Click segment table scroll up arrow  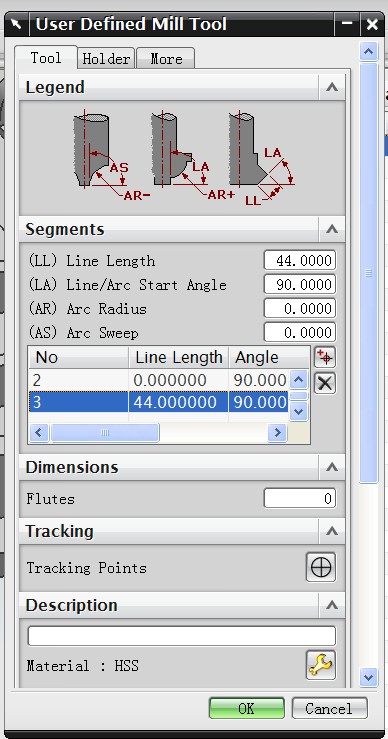pyautogui.click(x=299, y=379)
